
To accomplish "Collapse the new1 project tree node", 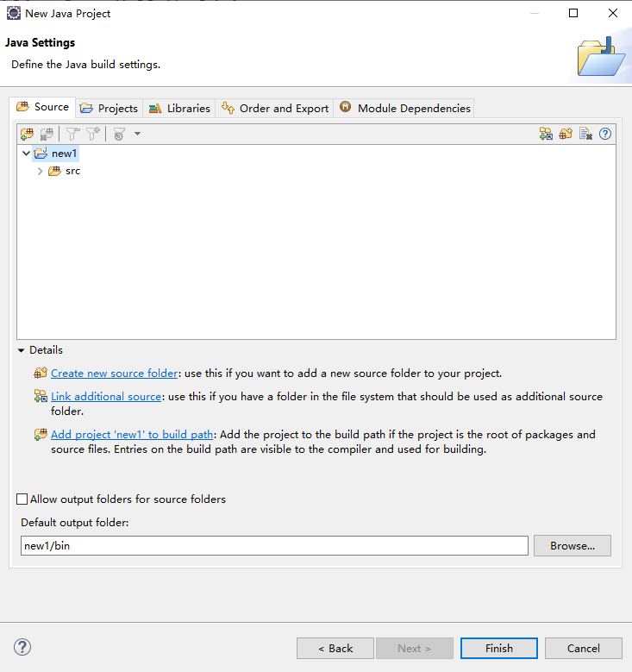I will (26, 153).
